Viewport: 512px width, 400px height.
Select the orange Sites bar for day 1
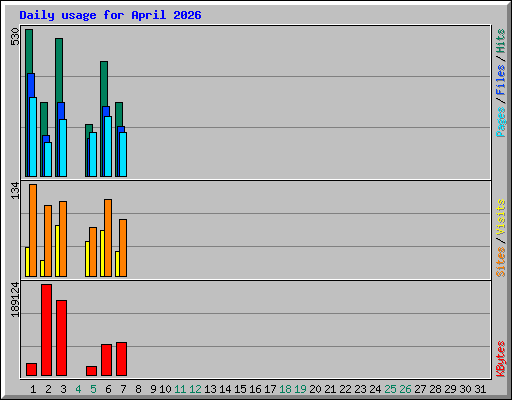click(x=33, y=230)
